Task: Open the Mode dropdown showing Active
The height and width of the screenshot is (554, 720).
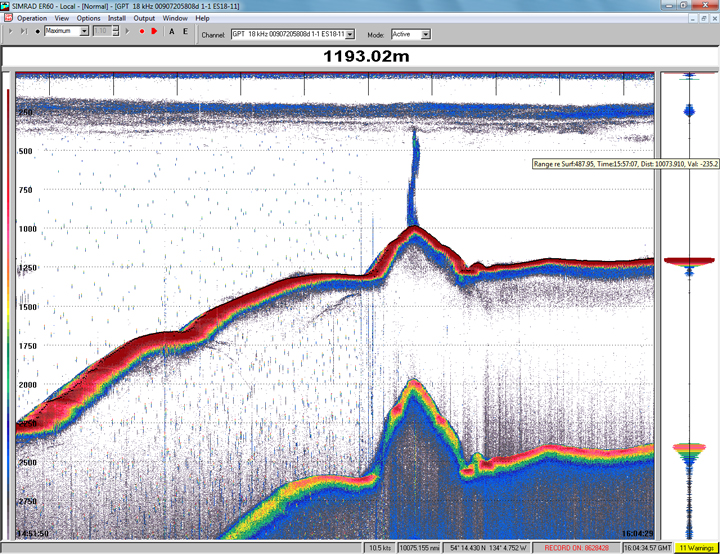Action: (x=425, y=34)
